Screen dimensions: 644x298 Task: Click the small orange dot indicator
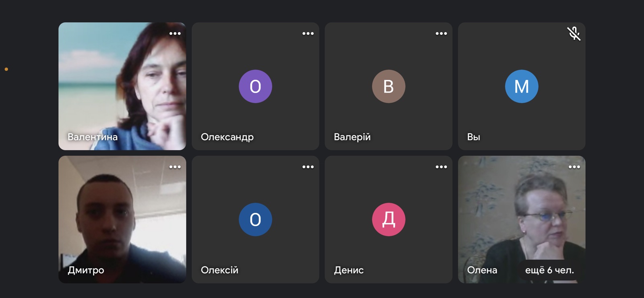pyautogui.click(x=6, y=69)
